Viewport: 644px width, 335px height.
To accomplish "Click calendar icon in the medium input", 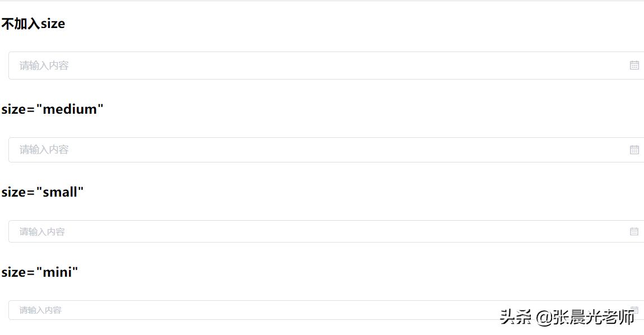I will [x=634, y=150].
